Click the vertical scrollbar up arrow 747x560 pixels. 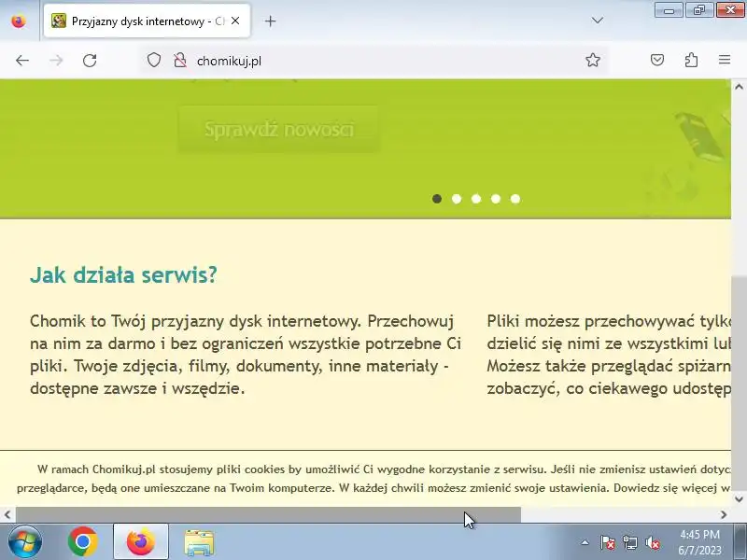(x=739, y=87)
